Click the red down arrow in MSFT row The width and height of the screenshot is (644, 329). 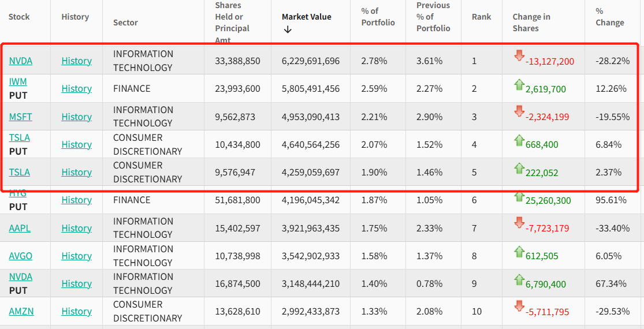pos(519,111)
